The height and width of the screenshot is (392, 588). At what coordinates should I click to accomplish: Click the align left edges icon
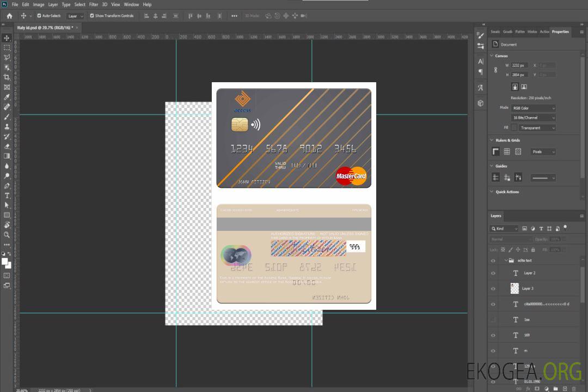pos(146,16)
